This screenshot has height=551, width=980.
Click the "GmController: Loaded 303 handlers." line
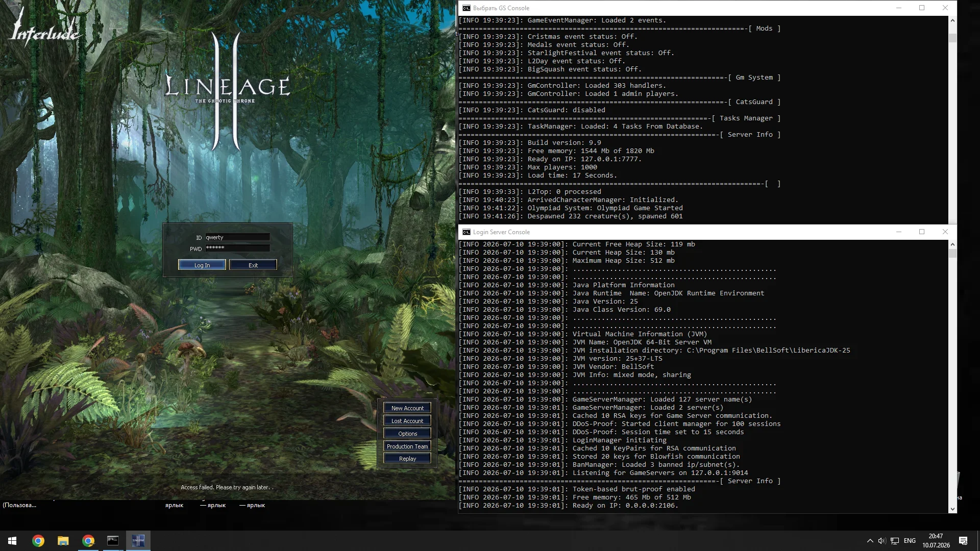pyautogui.click(x=562, y=86)
